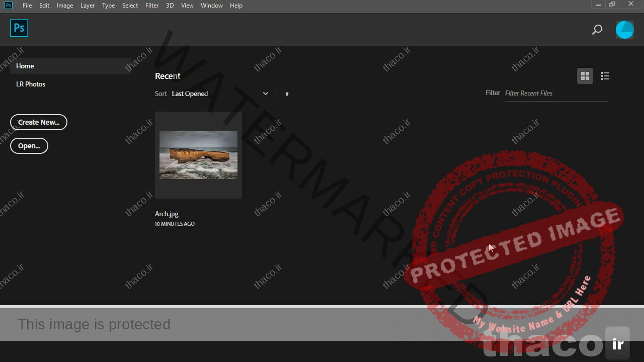Open the Image menu

coord(65,6)
